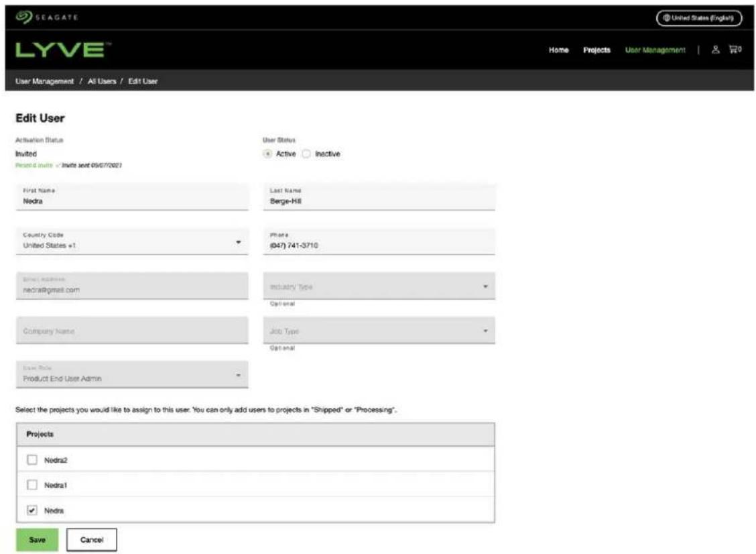Open the Country Code dropdown
756x554 pixels.
pos(132,241)
